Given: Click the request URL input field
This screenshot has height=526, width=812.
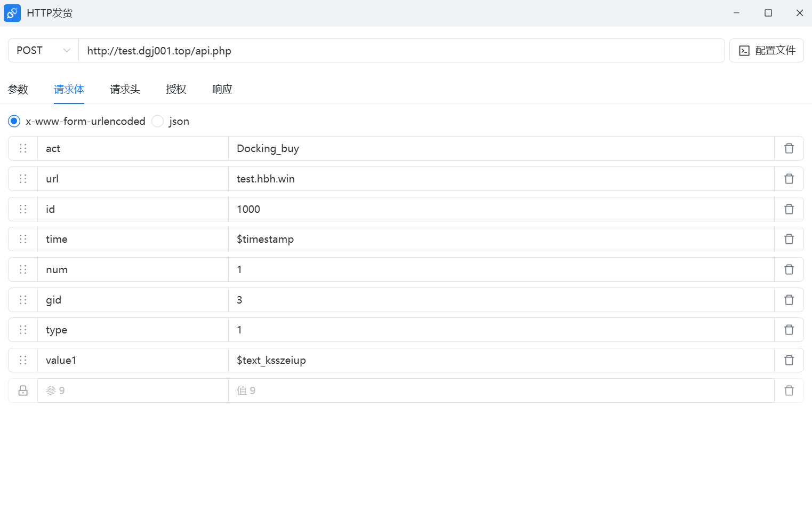Looking at the screenshot, I should pyautogui.click(x=401, y=51).
